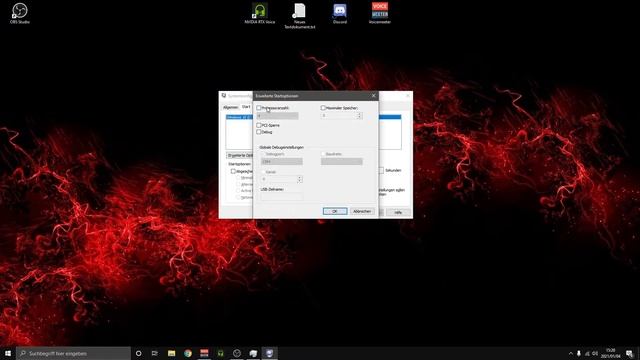Open the Windows Start menu
The image size is (640, 360).
pos(8,353)
